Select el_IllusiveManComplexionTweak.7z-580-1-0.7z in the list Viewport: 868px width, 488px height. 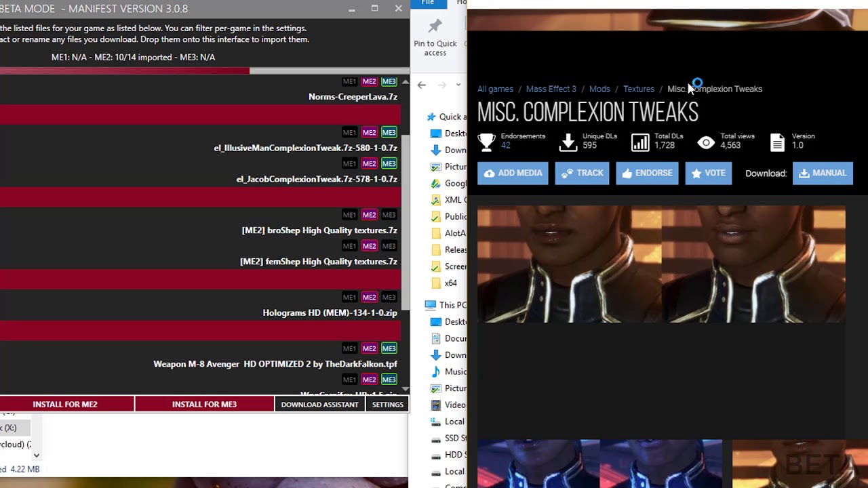pyautogui.click(x=306, y=148)
